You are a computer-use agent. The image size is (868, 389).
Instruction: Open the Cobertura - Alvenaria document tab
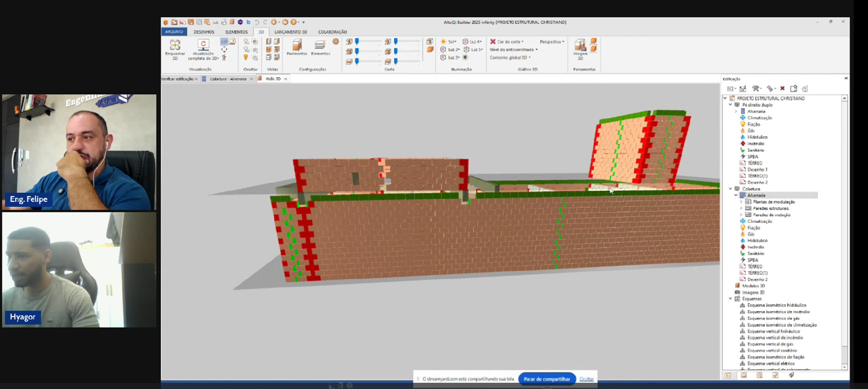pyautogui.click(x=228, y=79)
